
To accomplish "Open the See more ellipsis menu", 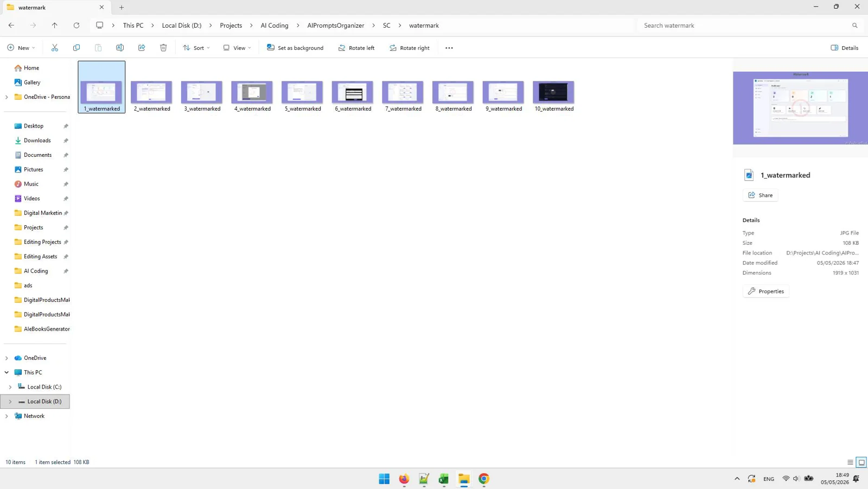I will pos(449,48).
